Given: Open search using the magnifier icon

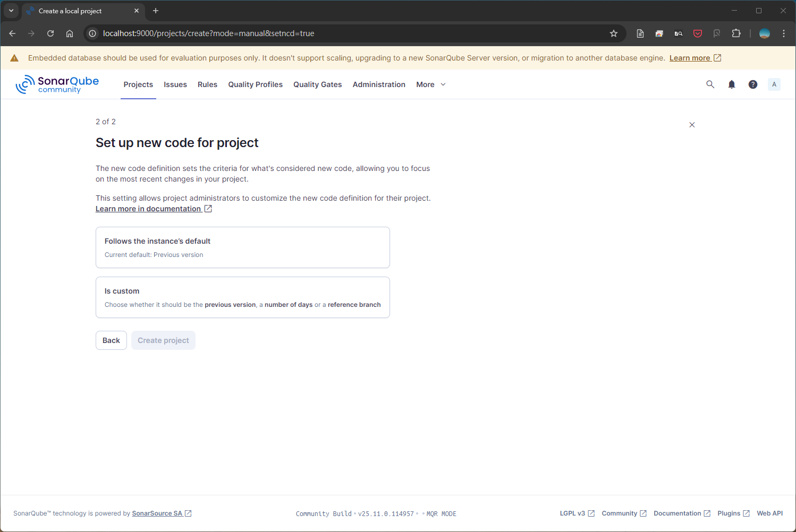Looking at the screenshot, I should [710, 84].
